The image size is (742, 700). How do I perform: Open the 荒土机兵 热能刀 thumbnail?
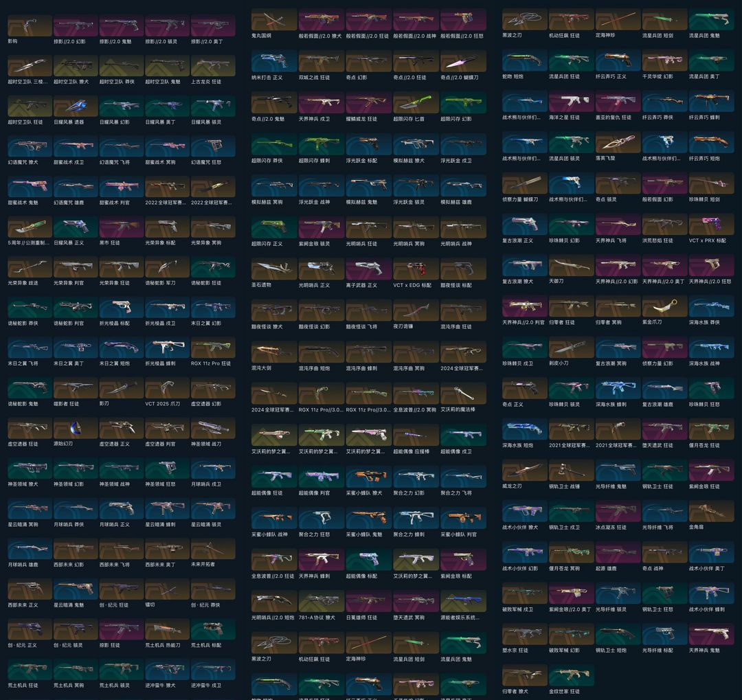click(166, 629)
